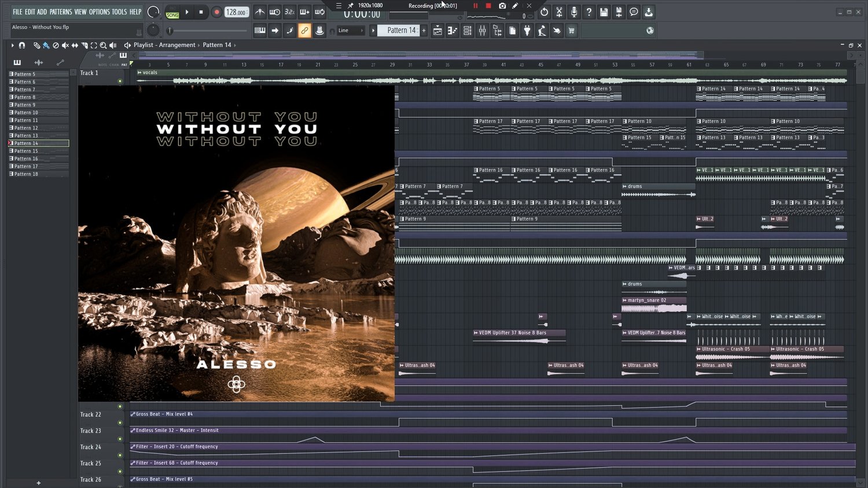This screenshot has height=488, width=868.
Task: Open the playlist options arrow menu
Action: tap(12, 45)
